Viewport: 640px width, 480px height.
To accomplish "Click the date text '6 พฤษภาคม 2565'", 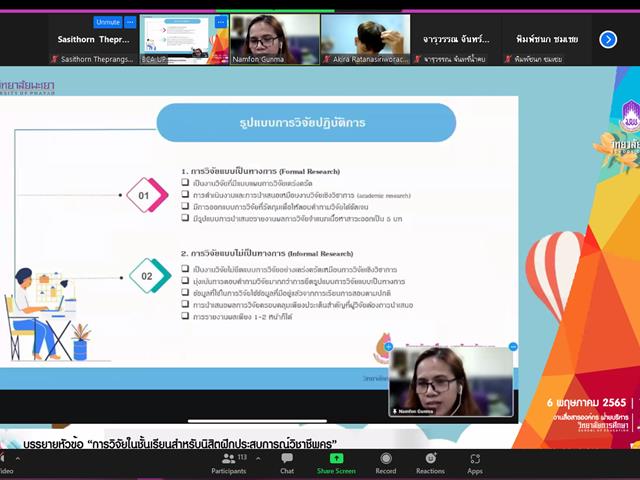I will [586, 403].
